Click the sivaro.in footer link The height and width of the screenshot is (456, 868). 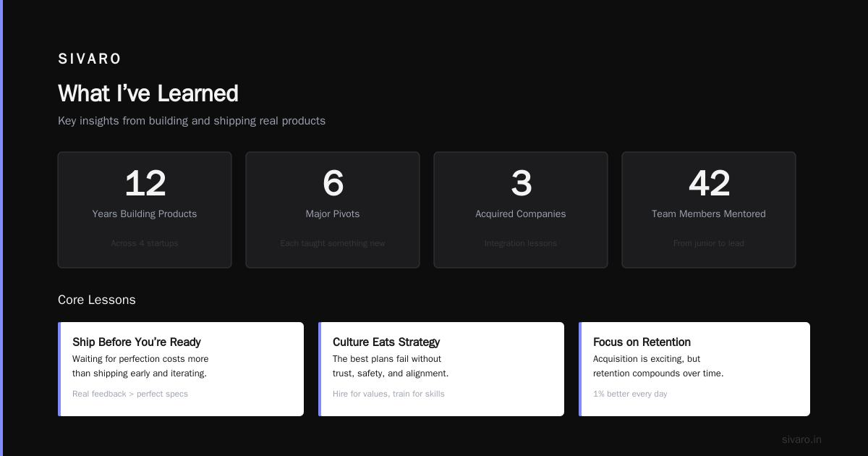[801, 439]
